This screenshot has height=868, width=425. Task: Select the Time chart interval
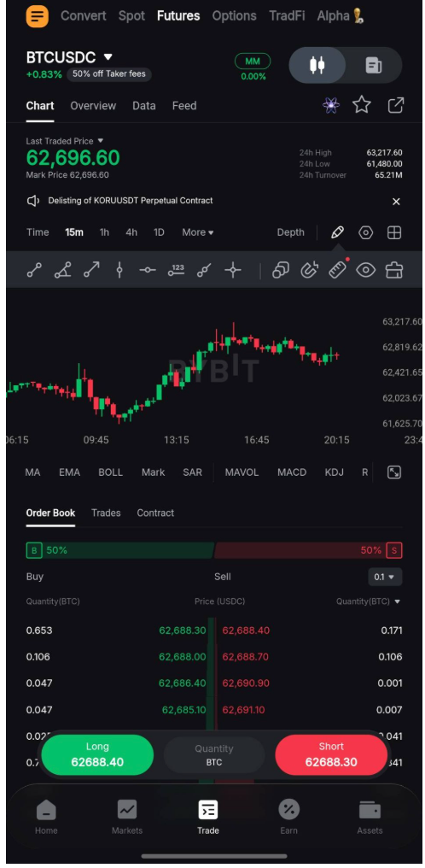tap(38, 232)
